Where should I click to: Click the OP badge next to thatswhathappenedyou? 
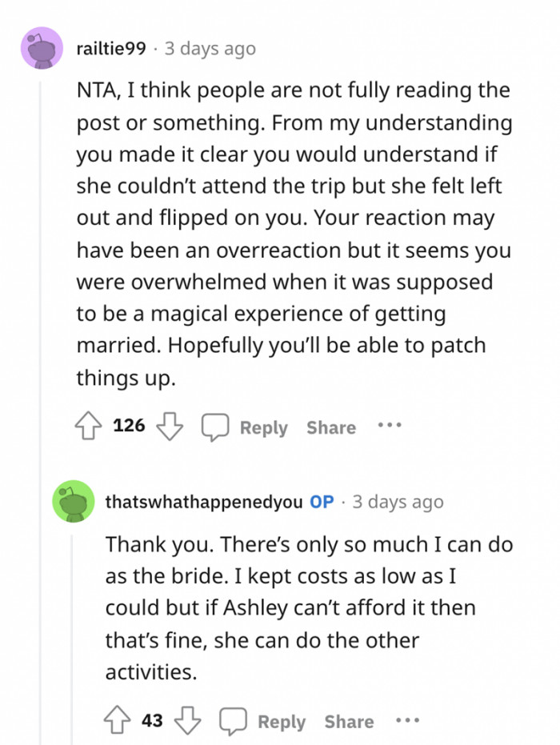(323, 502)
